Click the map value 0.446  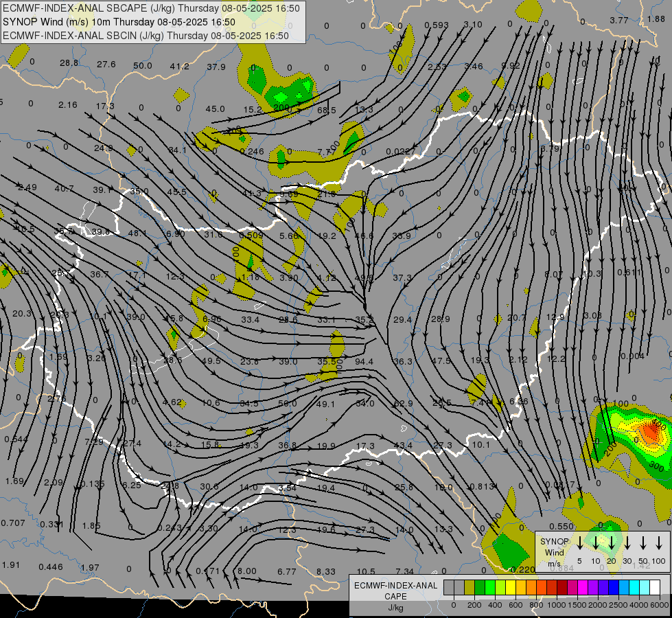coord(51,567)
